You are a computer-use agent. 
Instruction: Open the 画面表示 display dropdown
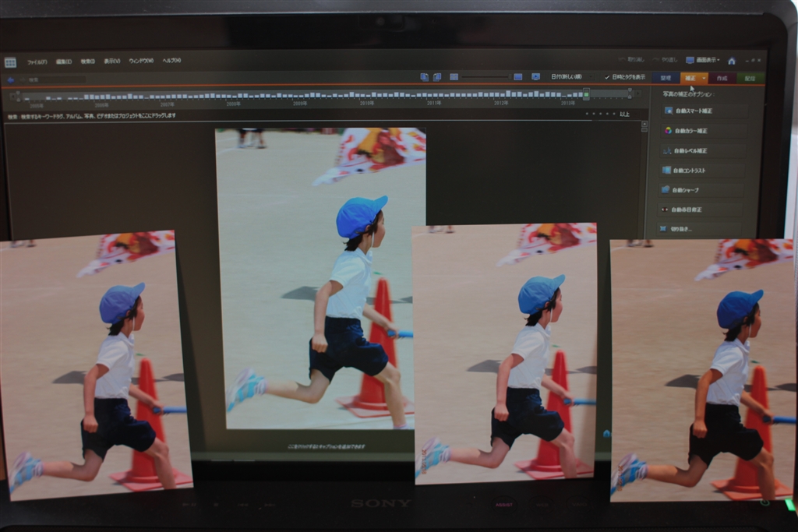coord(703,60)
